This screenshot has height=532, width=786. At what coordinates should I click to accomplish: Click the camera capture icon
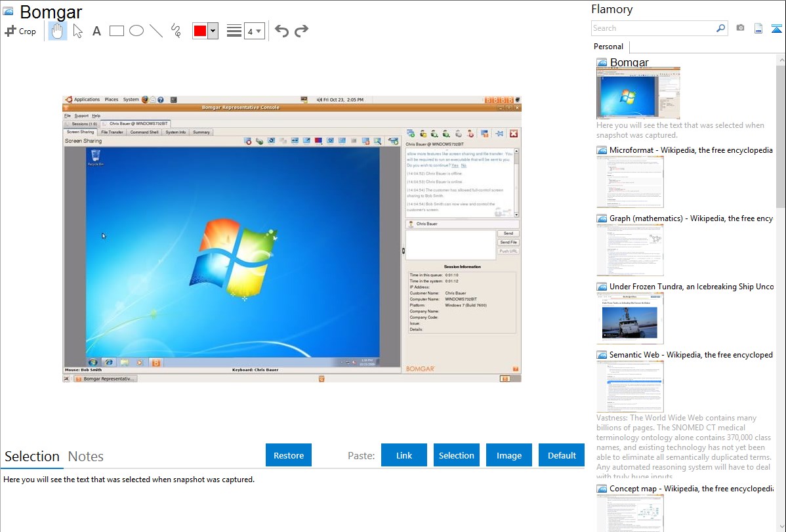pos(740,28)
